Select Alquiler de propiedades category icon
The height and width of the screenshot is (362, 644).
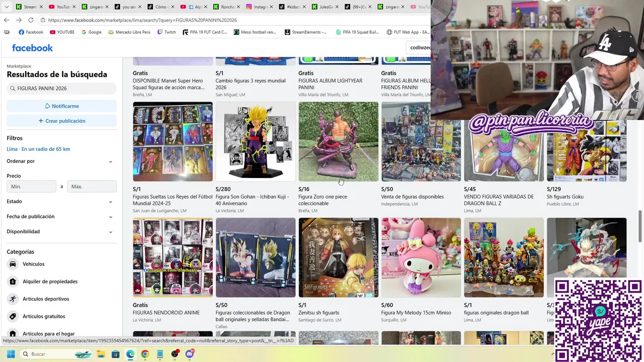(x=13, y=282)
